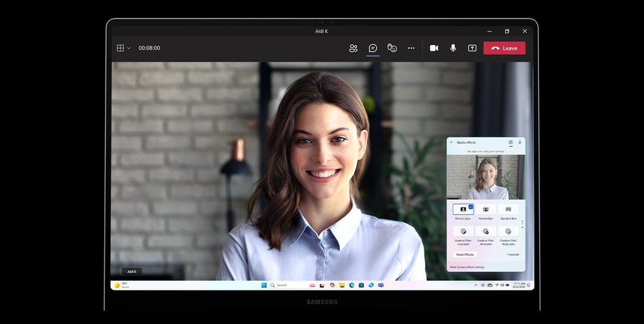
Task: Open More Camera effects settings
Action: [467, 267]
